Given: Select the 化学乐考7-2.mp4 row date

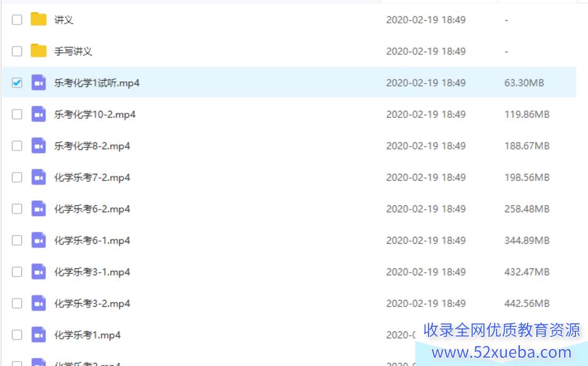Looking at the screenshot, I should 426,178.
